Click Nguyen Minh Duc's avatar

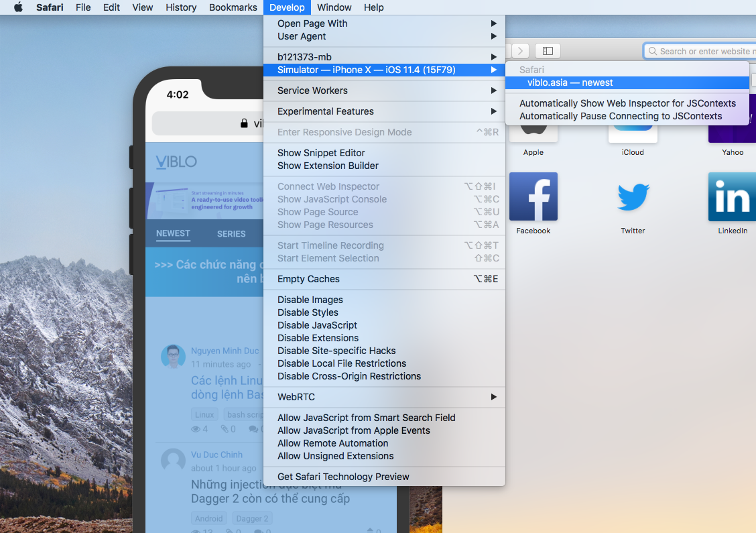[173, 357]
